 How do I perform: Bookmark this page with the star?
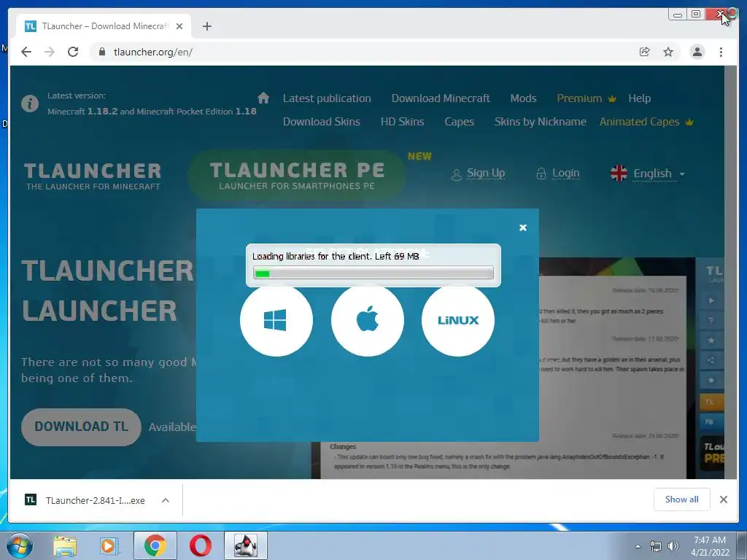pyautogui.click(x=668, y=52)
